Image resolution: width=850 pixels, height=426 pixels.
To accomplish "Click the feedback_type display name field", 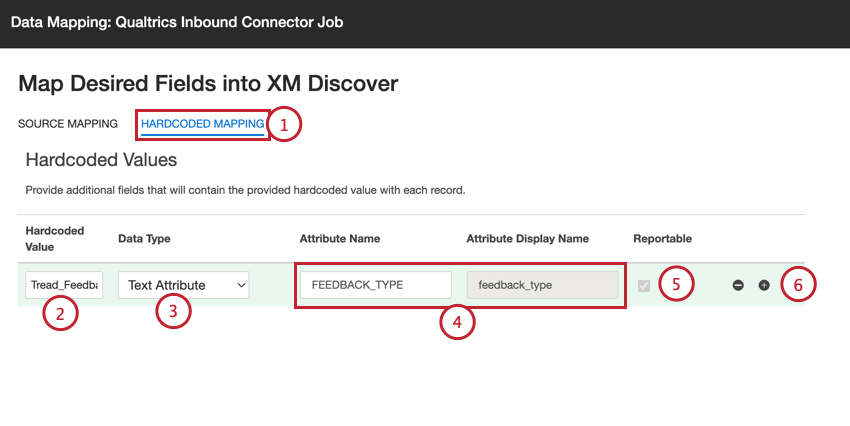I will tap(542, 285).
